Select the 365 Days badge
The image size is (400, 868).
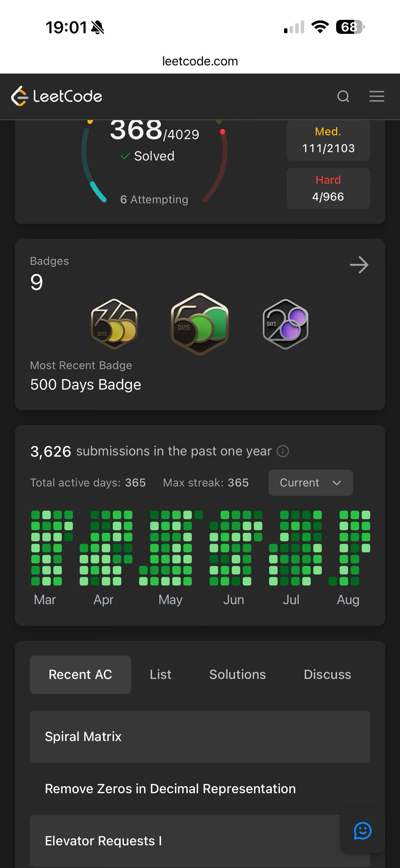(x=114, y=324)
